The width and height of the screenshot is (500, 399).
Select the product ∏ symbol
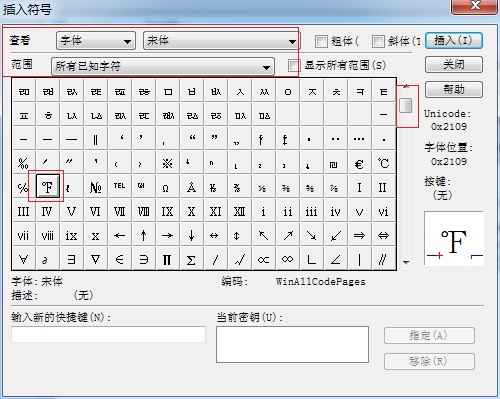(167, 259)
